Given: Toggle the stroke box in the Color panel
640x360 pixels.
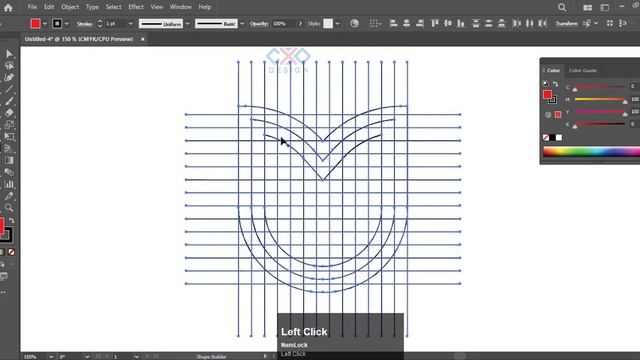Looking at the screenshot, I should coord(553,99).
